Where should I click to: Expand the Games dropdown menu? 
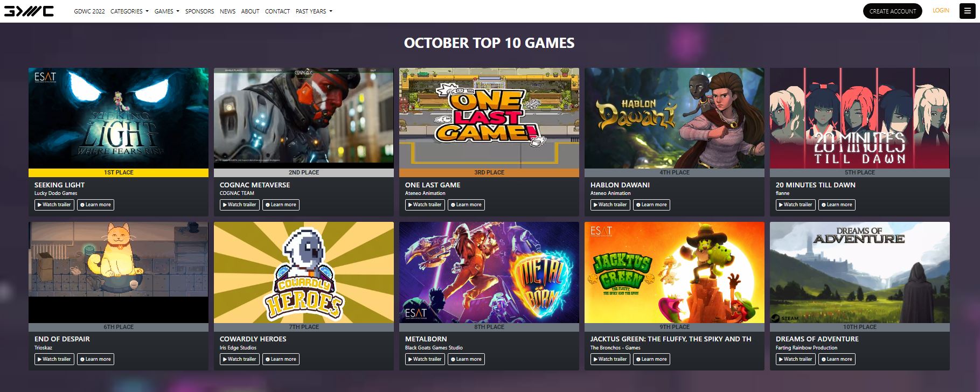pyautogui.click(x=166, y=11)
